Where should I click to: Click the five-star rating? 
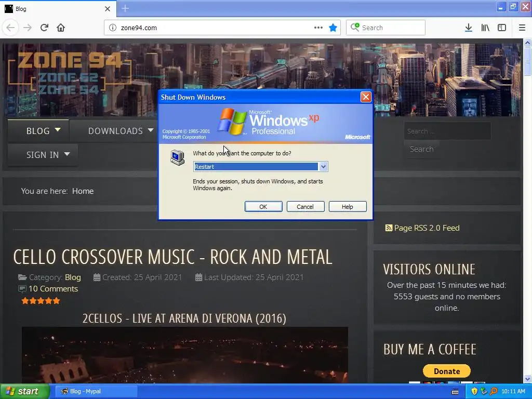[41, 301]
